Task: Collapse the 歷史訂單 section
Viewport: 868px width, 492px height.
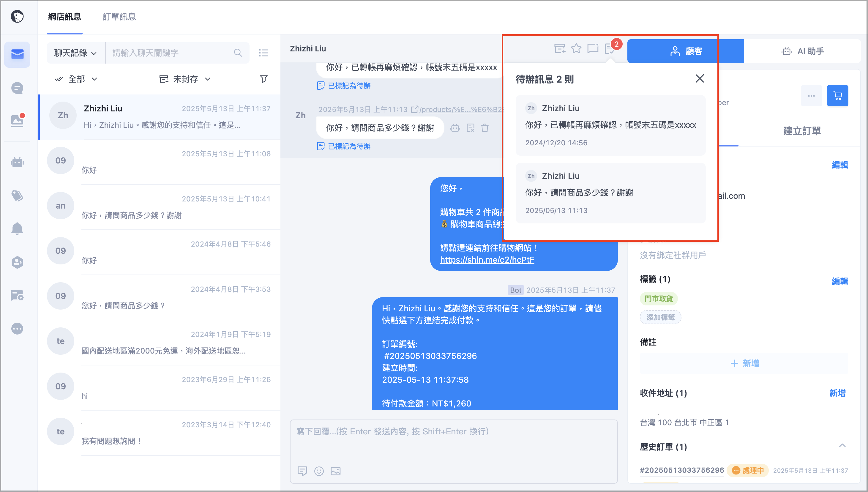Action: [x=842, y=446]
